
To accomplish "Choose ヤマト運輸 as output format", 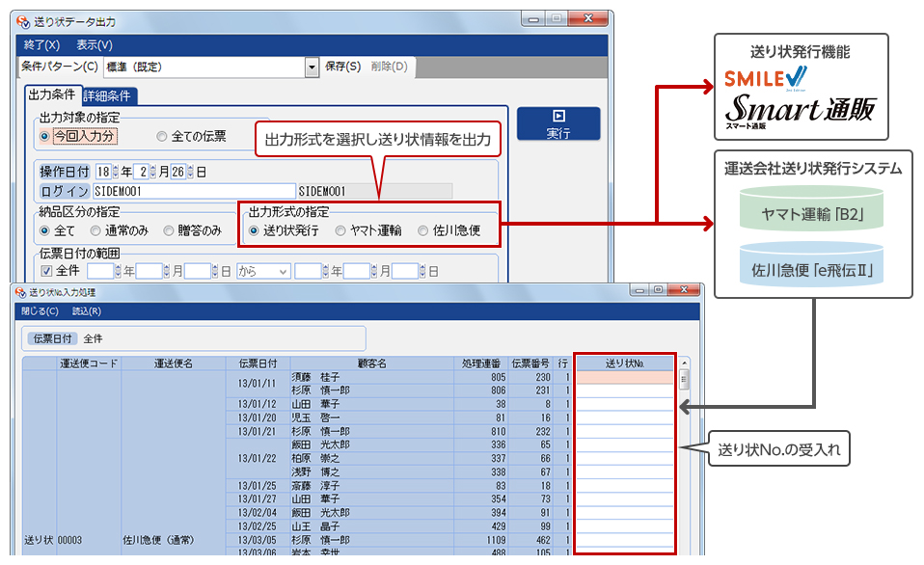I will [x=340, y=231].
